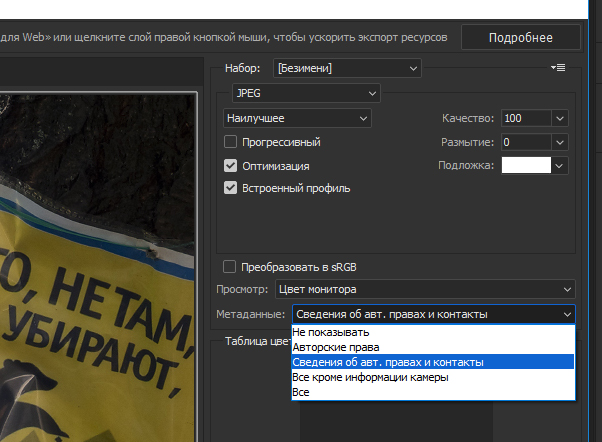Screen dimensions: 602x442
Task: Click the Размытие value field
Action: pos(524,142)
